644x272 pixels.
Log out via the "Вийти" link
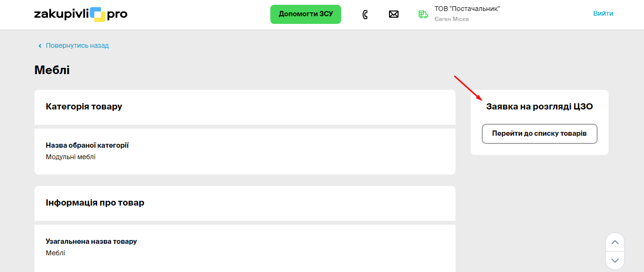coord(603,13)
